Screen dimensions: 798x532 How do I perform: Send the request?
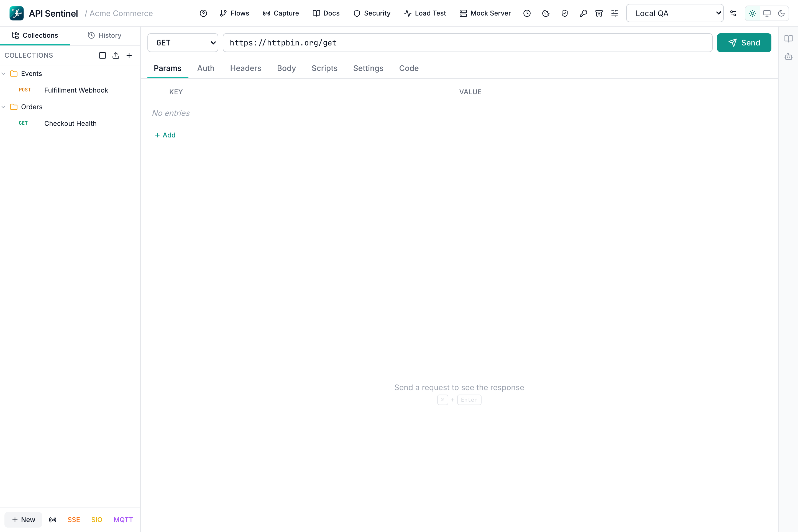coord(744,43)
